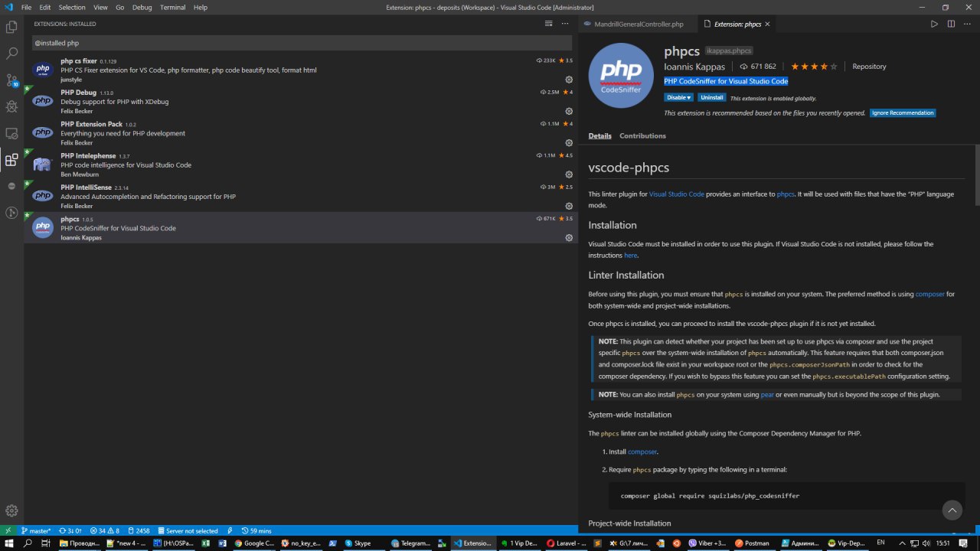This screenshot has height=551, width=980.
Task: Click Server not selected in the status bar
Action: point(188,530)
